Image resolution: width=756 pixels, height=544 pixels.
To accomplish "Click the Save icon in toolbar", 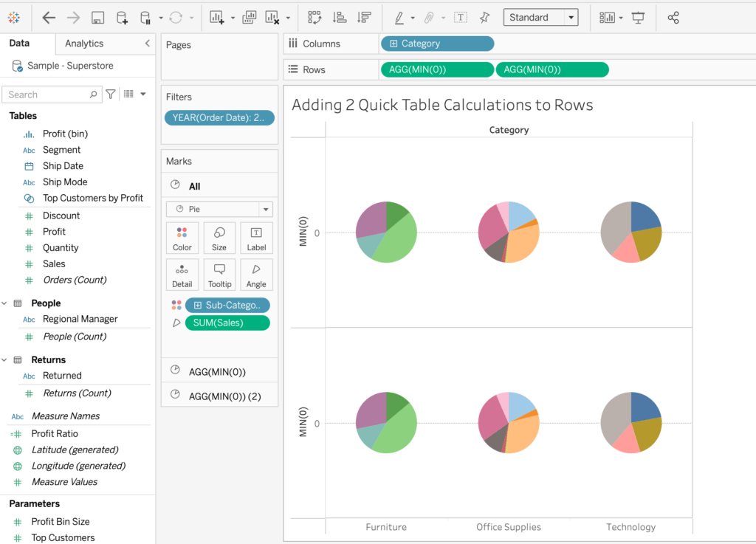I will [97, 18].
